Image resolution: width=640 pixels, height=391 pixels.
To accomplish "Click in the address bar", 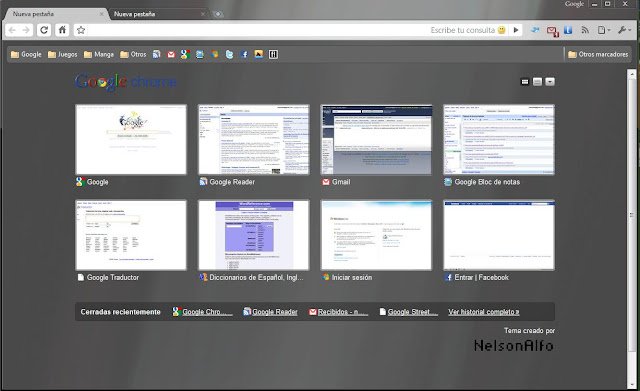I will pos(257,30).
